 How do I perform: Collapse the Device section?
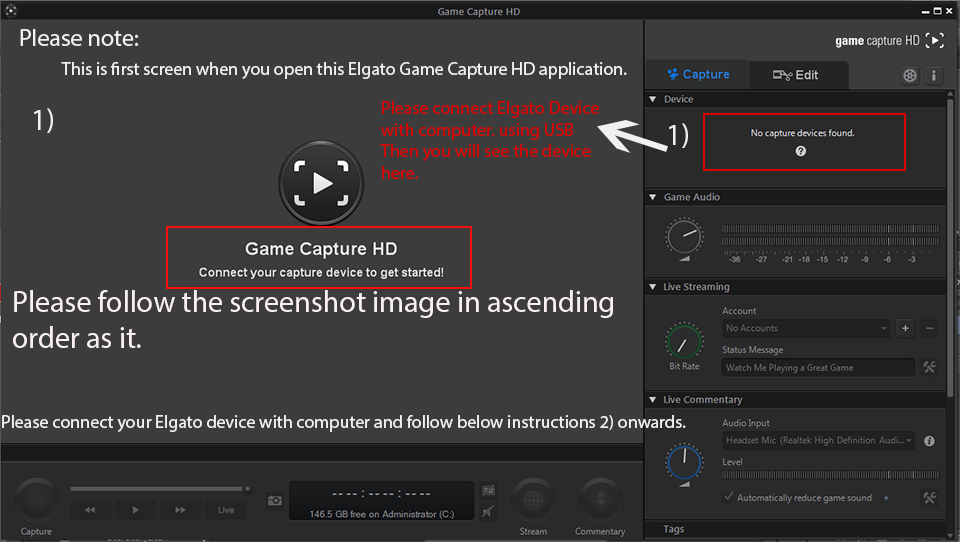click(x=653, y=99)
